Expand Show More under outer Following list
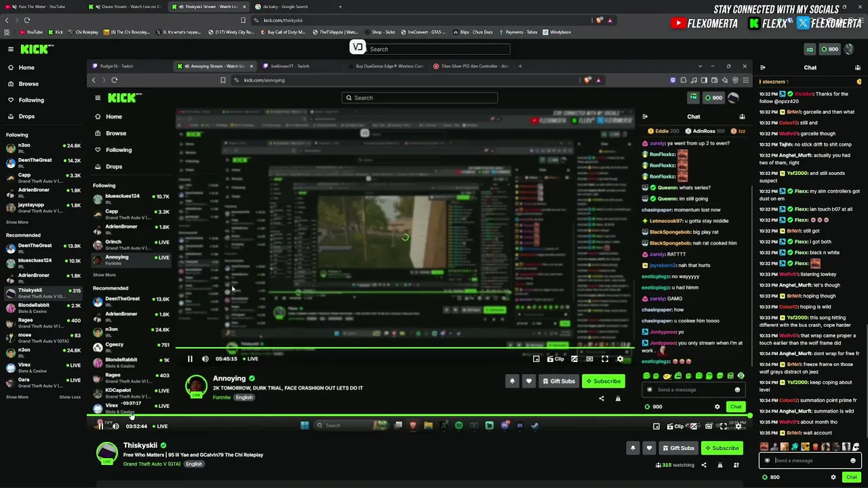 click(x=18, y=222)
